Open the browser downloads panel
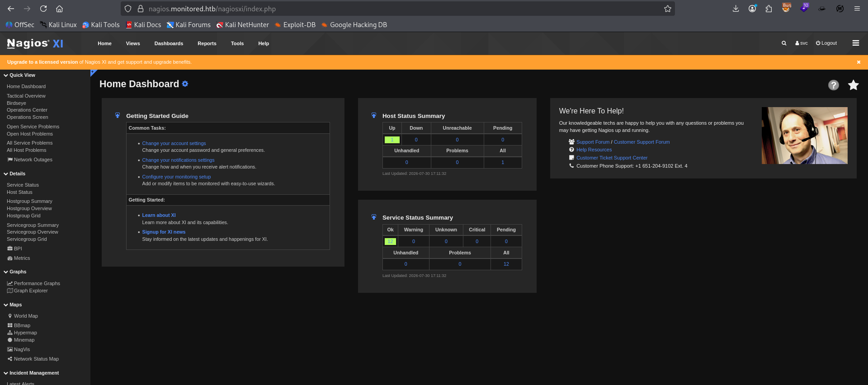This screenshot has width=868, height=385. coord(736,9)
